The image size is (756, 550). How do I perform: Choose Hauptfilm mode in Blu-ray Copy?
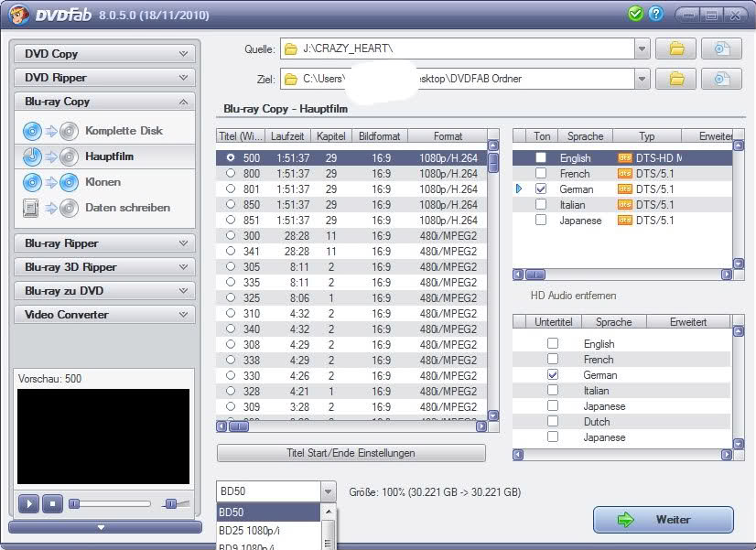(109, 156)
